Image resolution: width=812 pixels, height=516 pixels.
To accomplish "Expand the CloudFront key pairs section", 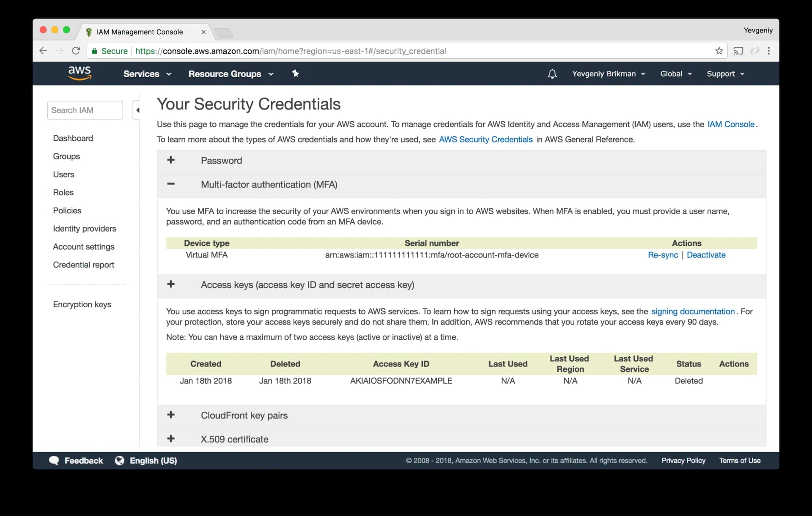I will pyautogui.click(x=171, y=415).
